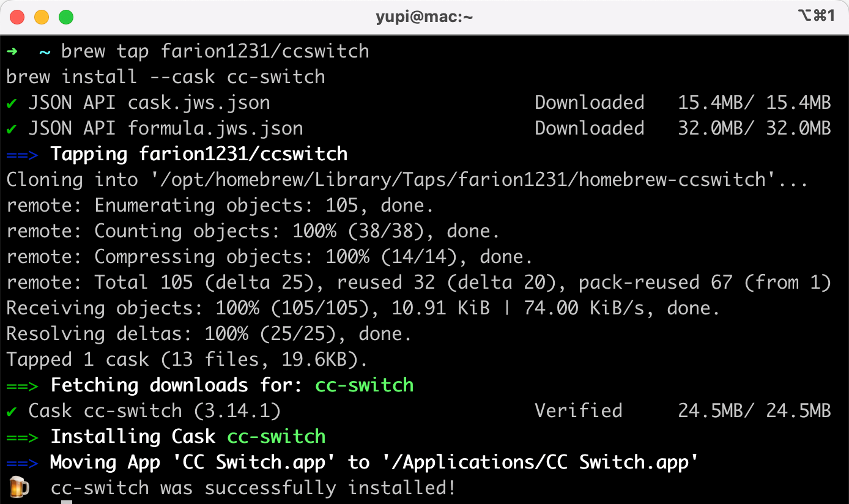Click the Downloaded status for cask.jws.json
849x504 pixels.
tap(589, 103)
